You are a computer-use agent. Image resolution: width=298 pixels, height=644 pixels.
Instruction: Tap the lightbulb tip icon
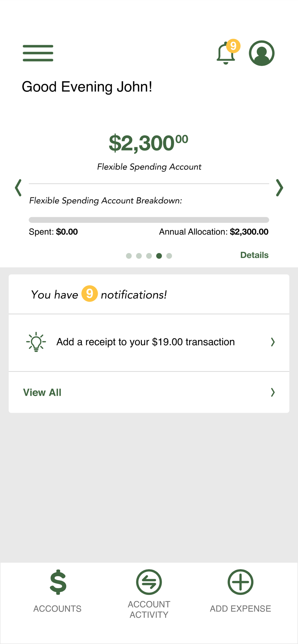point(36,342)
